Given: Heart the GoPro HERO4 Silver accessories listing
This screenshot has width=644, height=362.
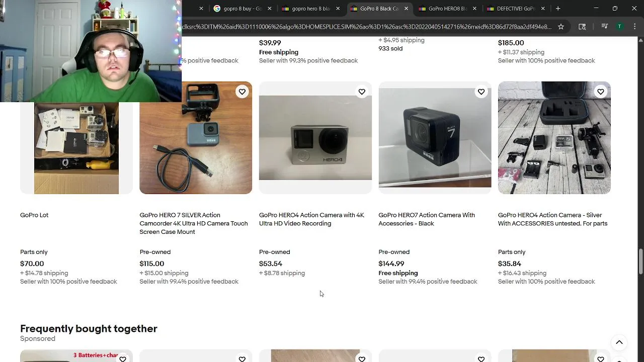Looking at the screenshot, I should pyautogui.click(x=601, y=92).
